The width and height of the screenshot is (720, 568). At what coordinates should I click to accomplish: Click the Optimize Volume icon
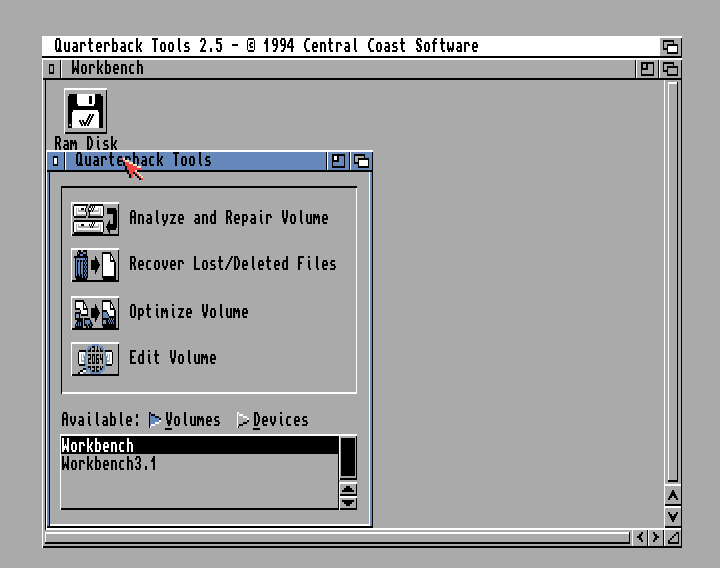click(x=95, y=313)
